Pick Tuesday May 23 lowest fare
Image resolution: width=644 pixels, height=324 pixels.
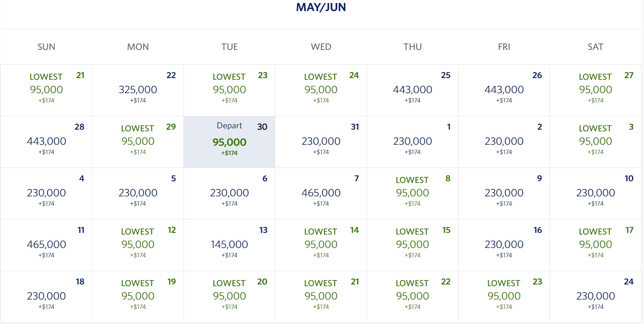point(229,90)
